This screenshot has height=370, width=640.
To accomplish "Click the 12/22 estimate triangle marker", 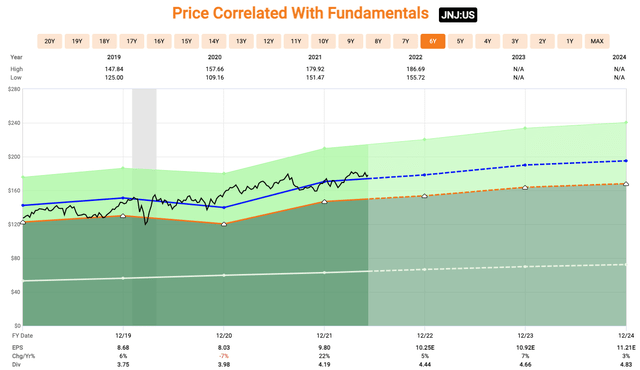I will 424,196.
